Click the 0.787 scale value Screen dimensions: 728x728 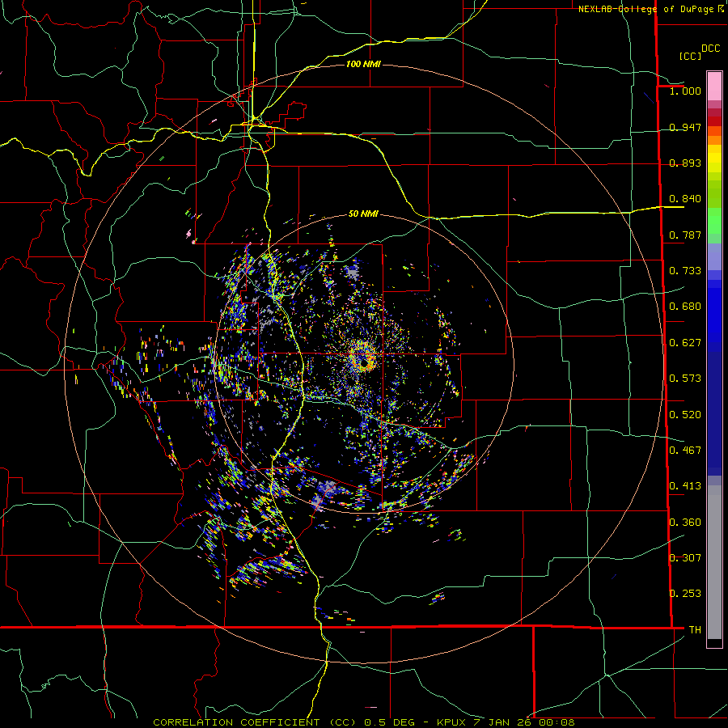685,235
